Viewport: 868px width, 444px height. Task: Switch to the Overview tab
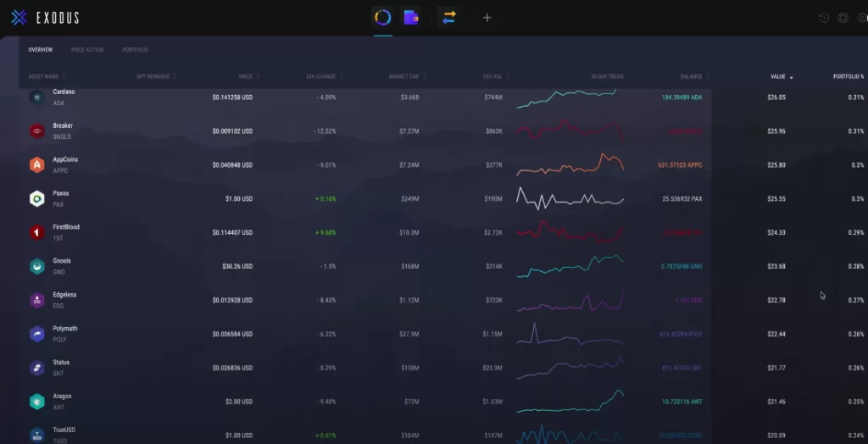pyautogui.click(x=41, y=50)
